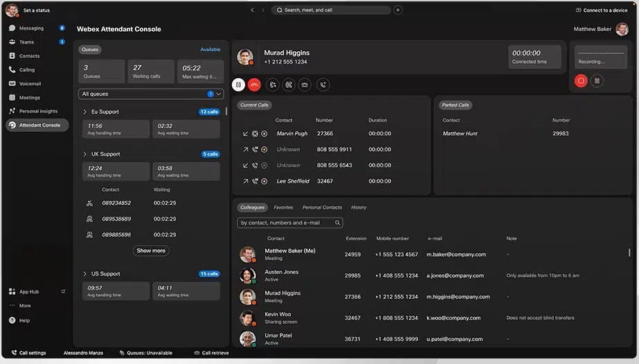The height and width of the screenshot is (364, 639).
Task: Click the plus icon beside search bar
Action: tap(397, 10)
